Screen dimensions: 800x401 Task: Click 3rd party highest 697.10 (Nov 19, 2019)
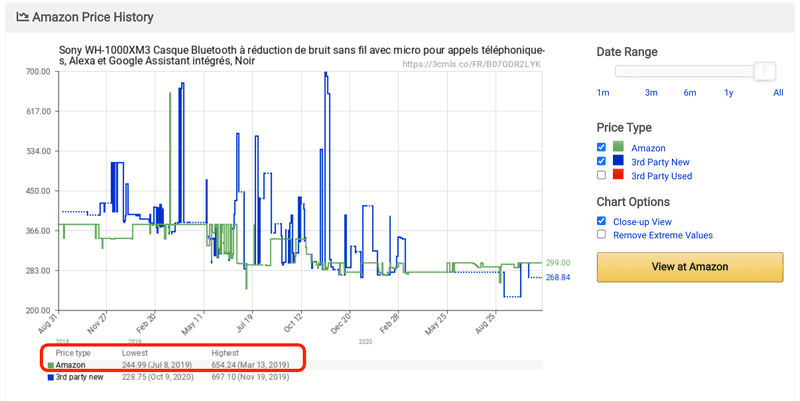[x=250, y=378]
